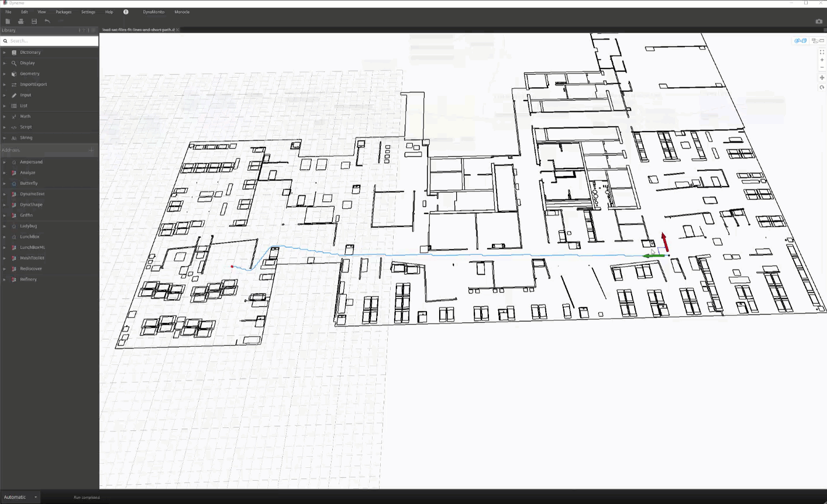Undo the last action using the toolbar arrow

pos(47,21)
